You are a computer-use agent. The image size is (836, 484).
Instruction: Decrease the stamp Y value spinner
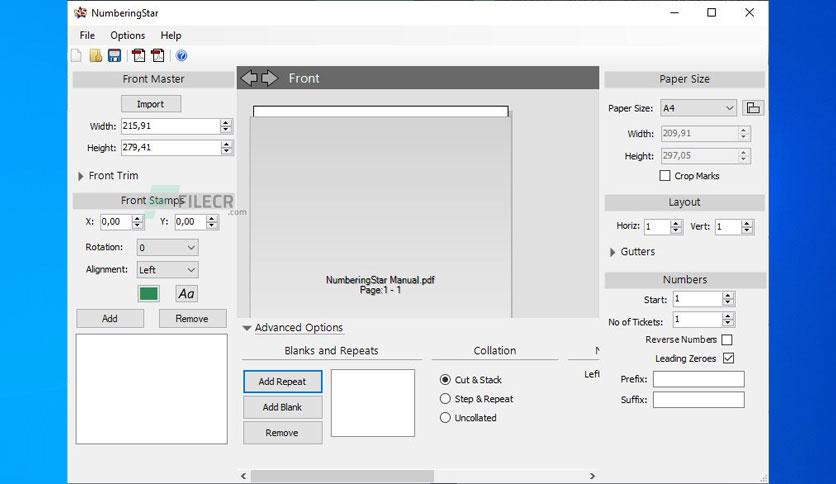[x=212, y=225]
